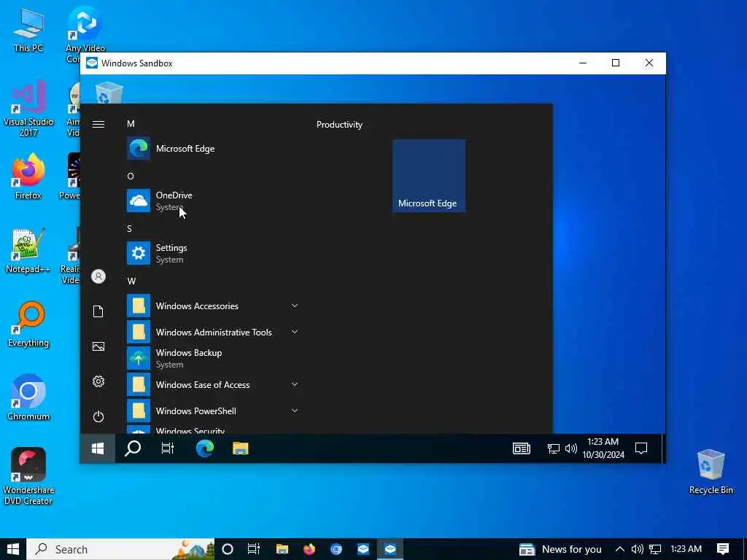
Task: Click the Power icon in Sandbox start
Action: 98,416
